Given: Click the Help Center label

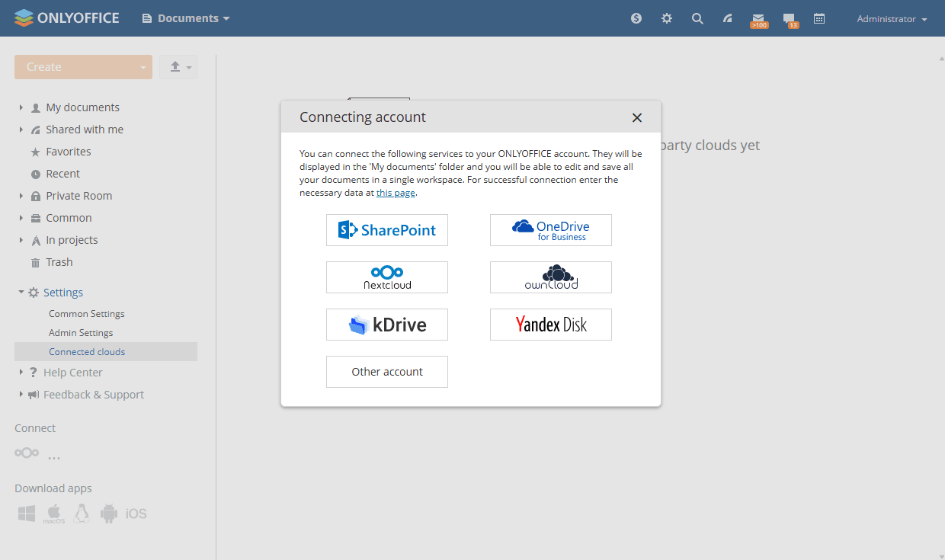Looking at the screenshot, I should 73,373.
